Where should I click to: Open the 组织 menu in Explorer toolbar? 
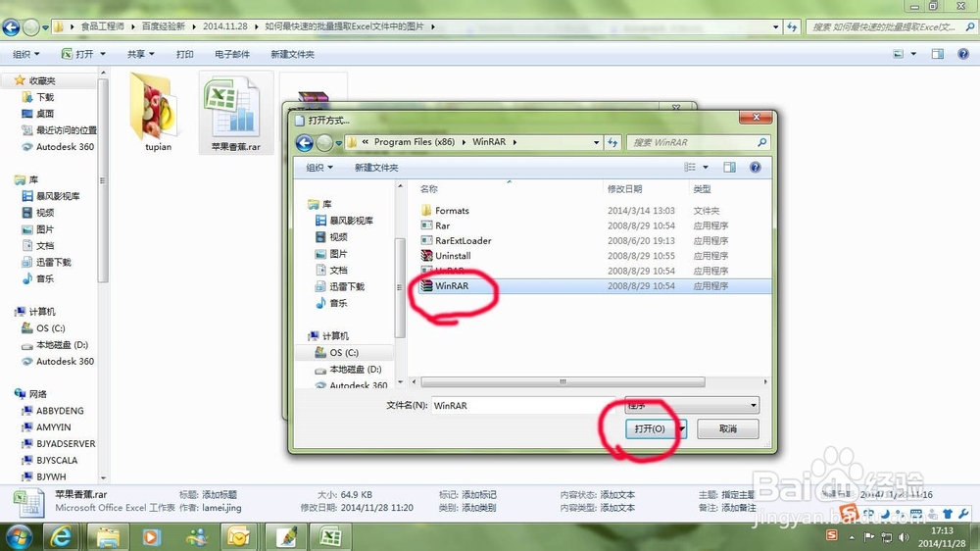click(x=25, y=54)
